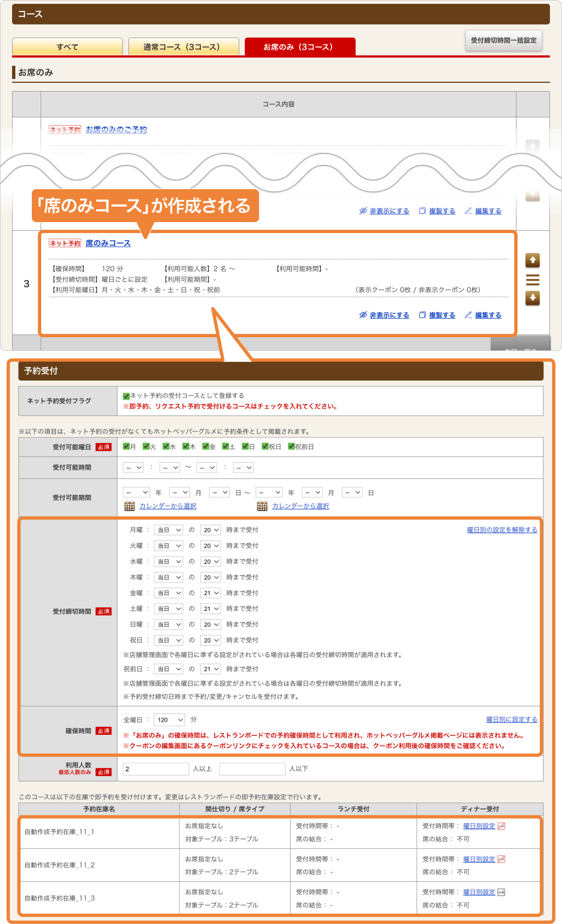Uncheck the 火 weekday checkbox

coord(146,446)
